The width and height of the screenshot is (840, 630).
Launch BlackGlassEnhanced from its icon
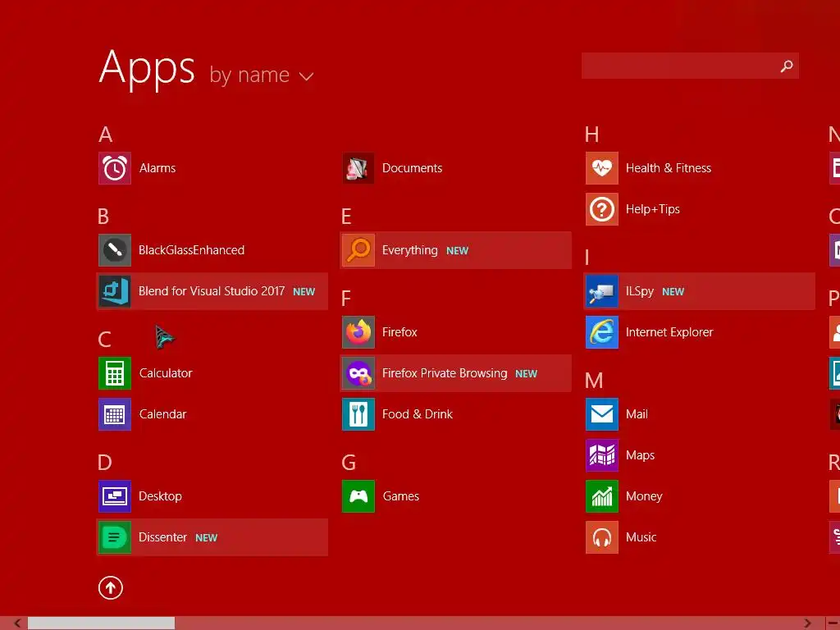115,250
